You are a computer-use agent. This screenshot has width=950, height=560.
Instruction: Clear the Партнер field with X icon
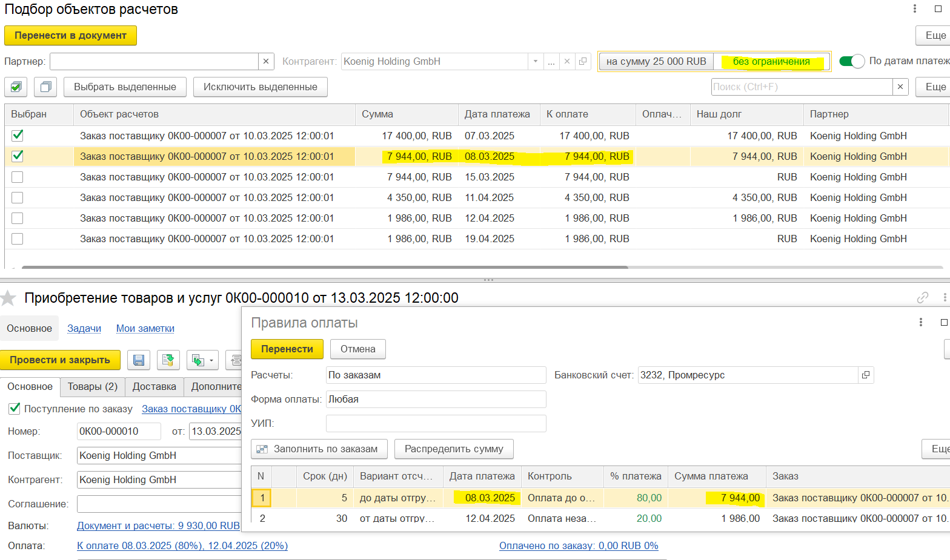(266, 62)
